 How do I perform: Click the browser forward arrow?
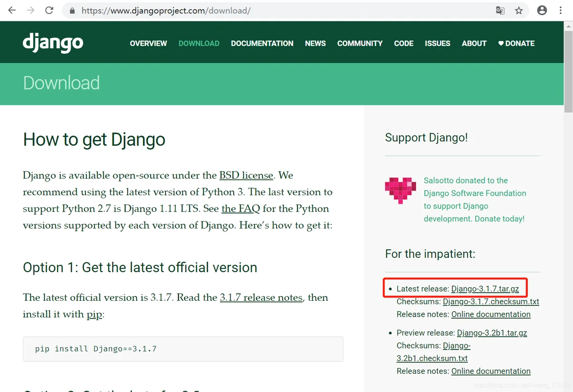point(31,10)
